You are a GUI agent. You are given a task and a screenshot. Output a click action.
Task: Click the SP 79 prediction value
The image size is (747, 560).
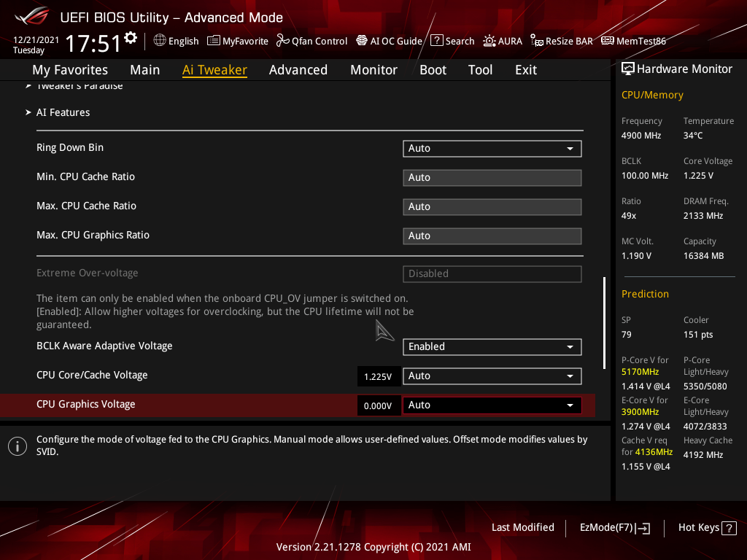pyautogui.click(x=626, y=335)
